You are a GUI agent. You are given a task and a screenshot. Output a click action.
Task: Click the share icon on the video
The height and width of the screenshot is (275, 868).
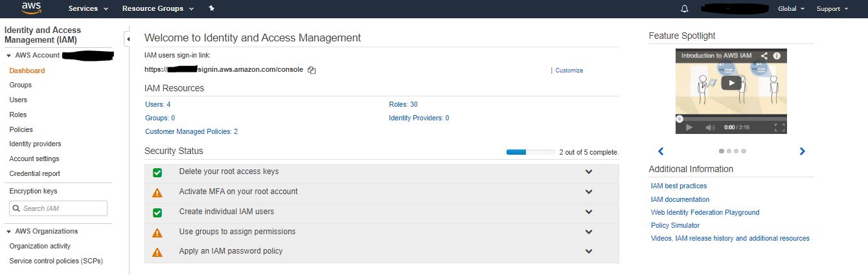pyautogui.click(x=764, y=56)
